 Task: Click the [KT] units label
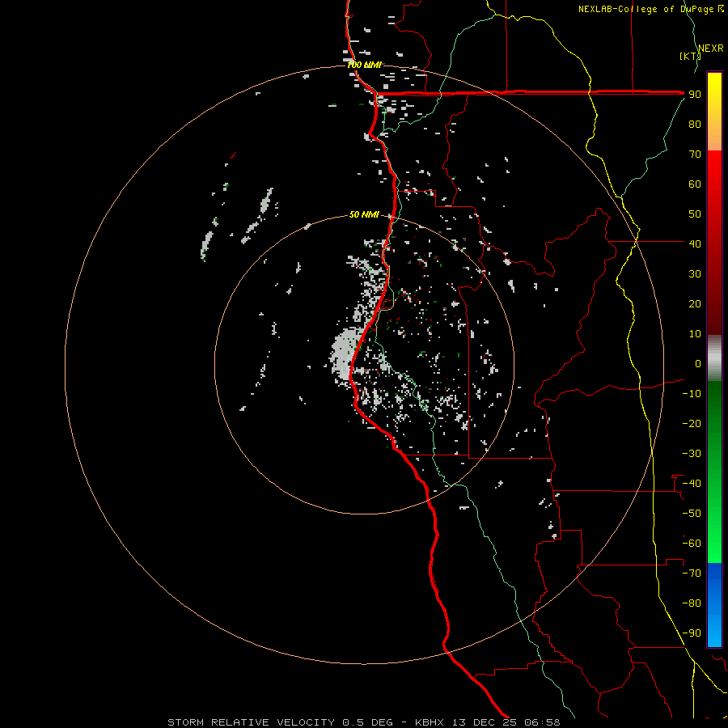691,56
